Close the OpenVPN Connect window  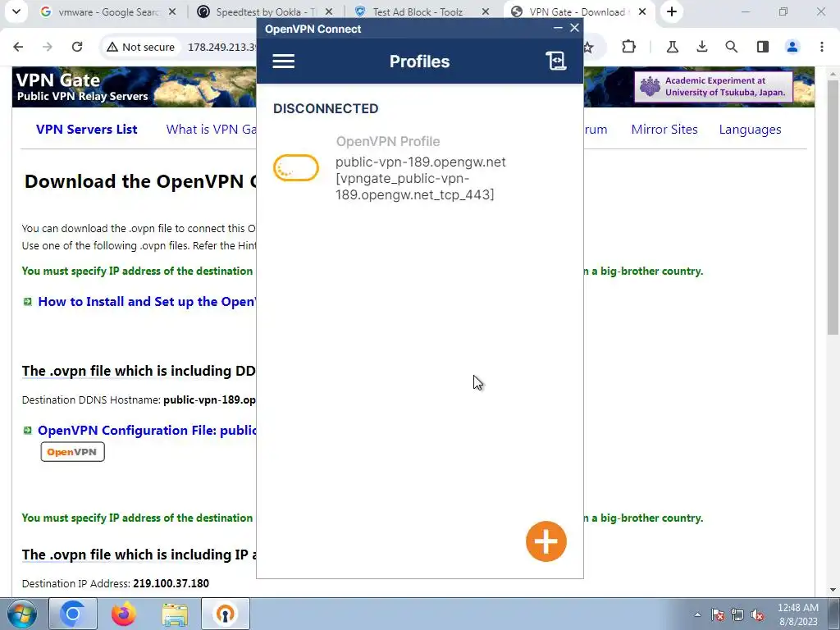click(574, 28)
